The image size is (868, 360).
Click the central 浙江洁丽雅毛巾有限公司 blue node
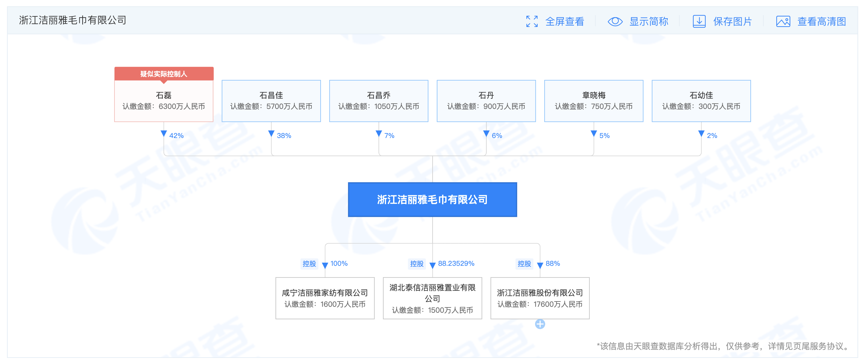(x=432, y=200)
